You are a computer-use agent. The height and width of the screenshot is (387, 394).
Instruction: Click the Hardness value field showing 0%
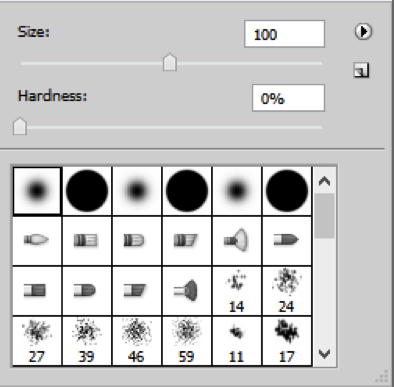pos(288,98)
